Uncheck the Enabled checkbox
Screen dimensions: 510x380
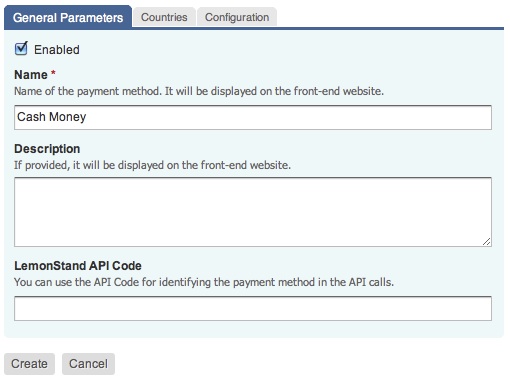tap(21, 49)
